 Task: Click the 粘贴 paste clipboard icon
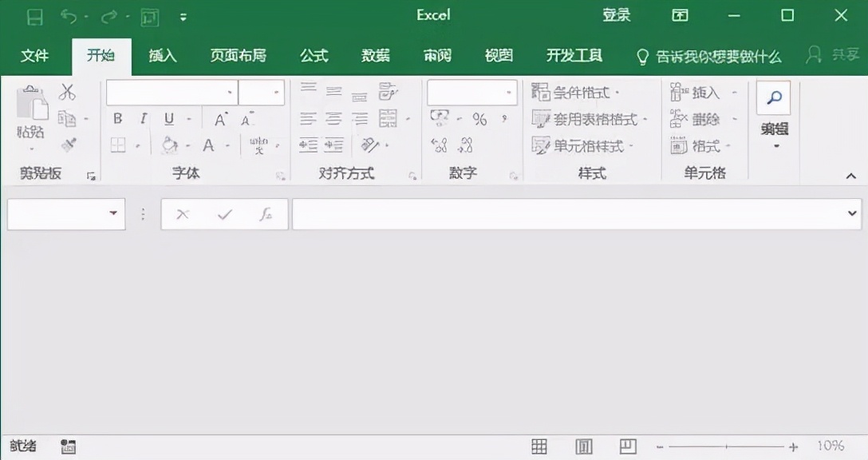click(32, 103)
